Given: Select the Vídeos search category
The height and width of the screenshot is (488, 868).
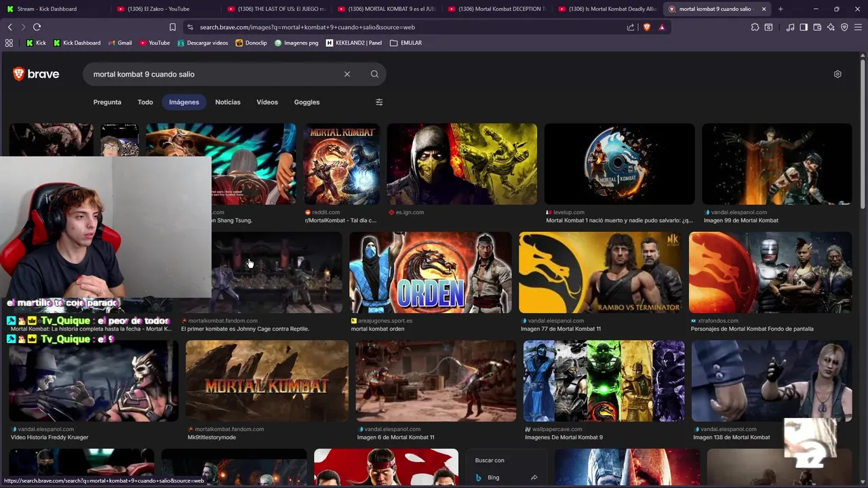Looking at the screenshot, I should coord(267,102).
